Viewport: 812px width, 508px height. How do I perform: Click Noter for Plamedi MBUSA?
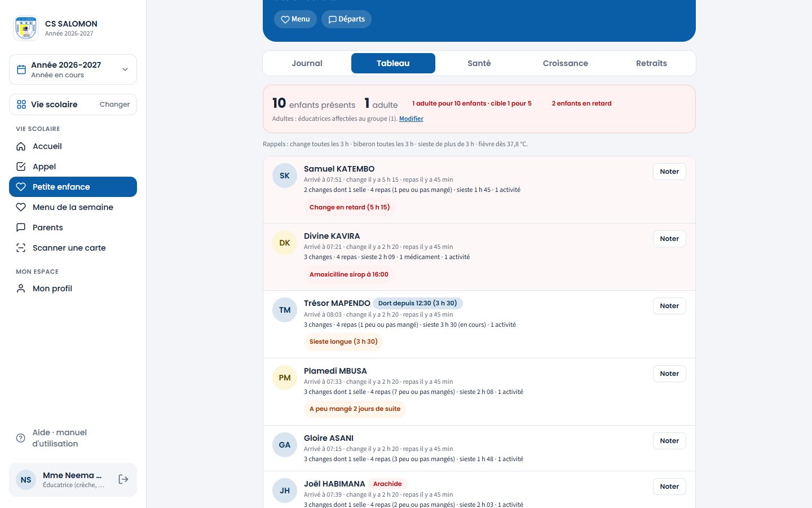tap(669, 374)
